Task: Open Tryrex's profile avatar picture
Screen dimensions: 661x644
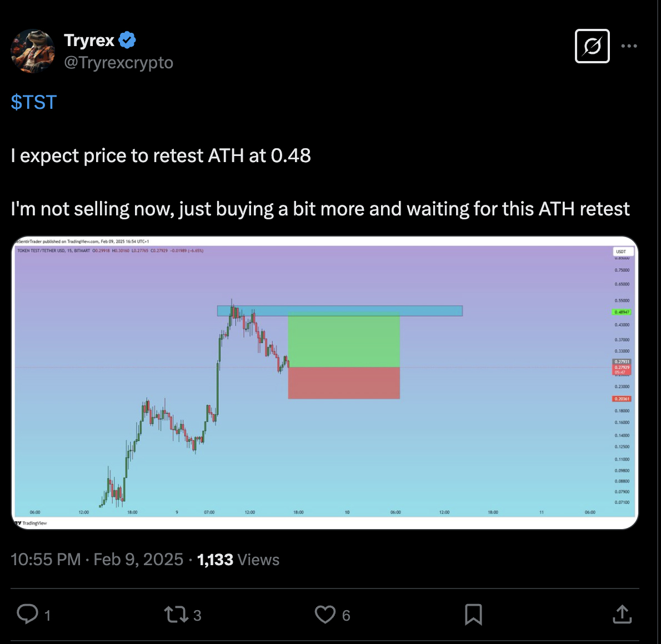Action: [x=33, y=52]
